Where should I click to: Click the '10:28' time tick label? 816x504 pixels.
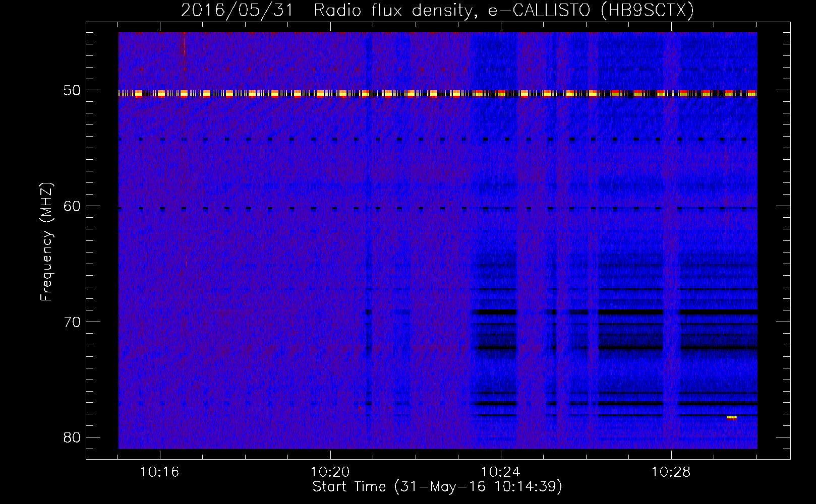(671, 472)
